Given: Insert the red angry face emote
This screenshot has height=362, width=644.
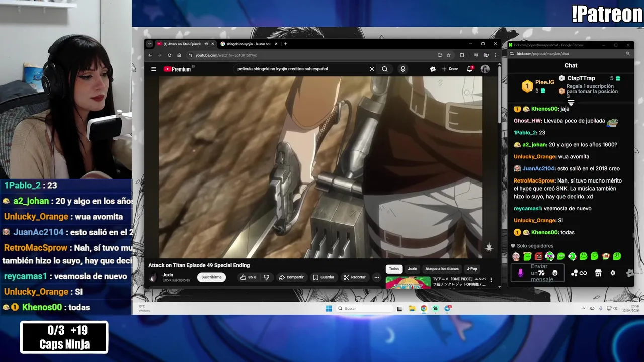Looking at the screenshot, I should coord(538,256).
